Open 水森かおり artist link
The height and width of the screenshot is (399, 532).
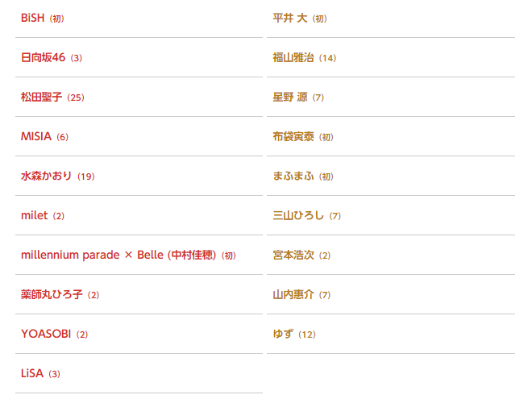[46, 176]
